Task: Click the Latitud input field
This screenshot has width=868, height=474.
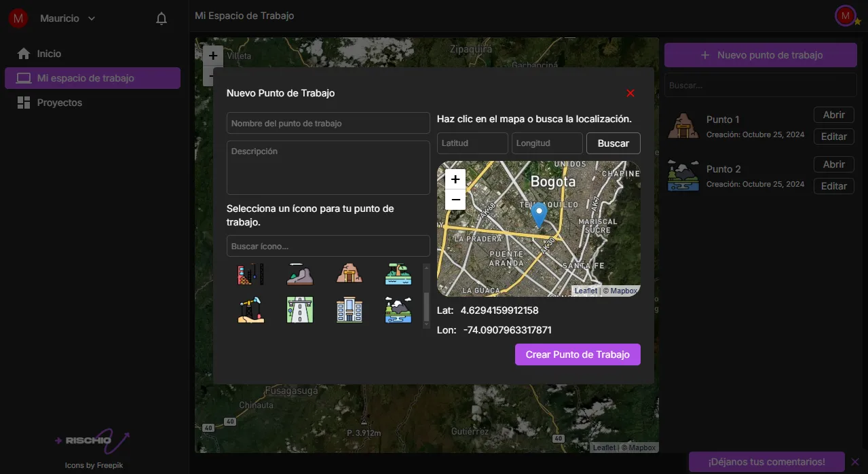Action: pyautogui.click(x=472, y=143)
